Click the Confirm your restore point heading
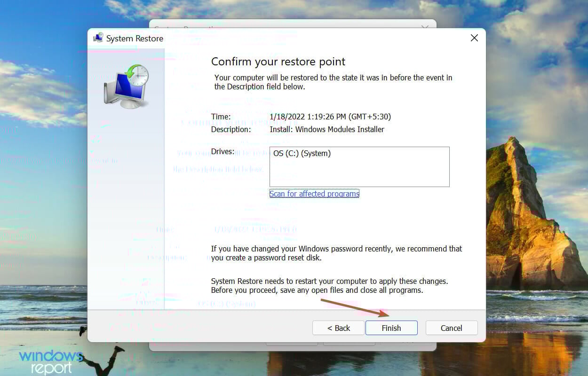Viewport: 588px width, 376px height. click(x=278, y=62)
